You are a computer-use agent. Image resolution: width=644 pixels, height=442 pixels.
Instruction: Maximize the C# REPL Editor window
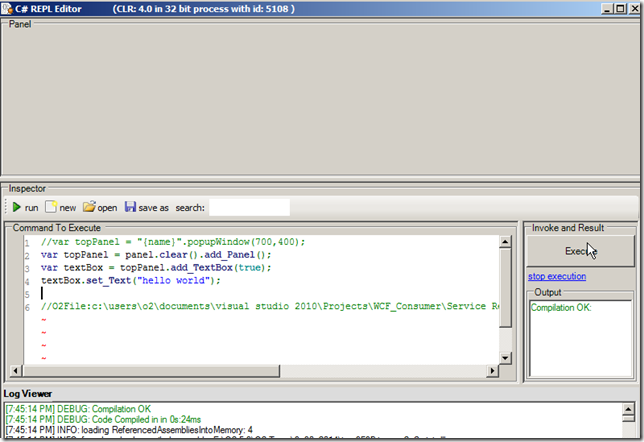point(620,9)
